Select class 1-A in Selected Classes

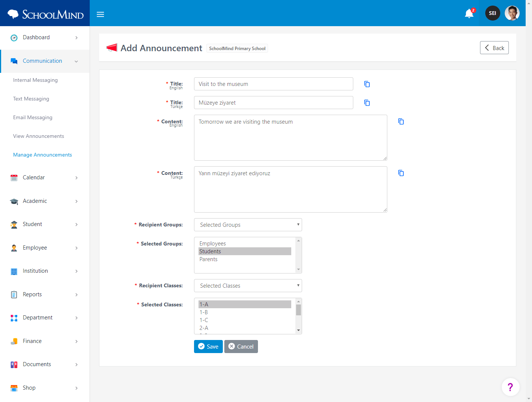(x=245, y=304)
